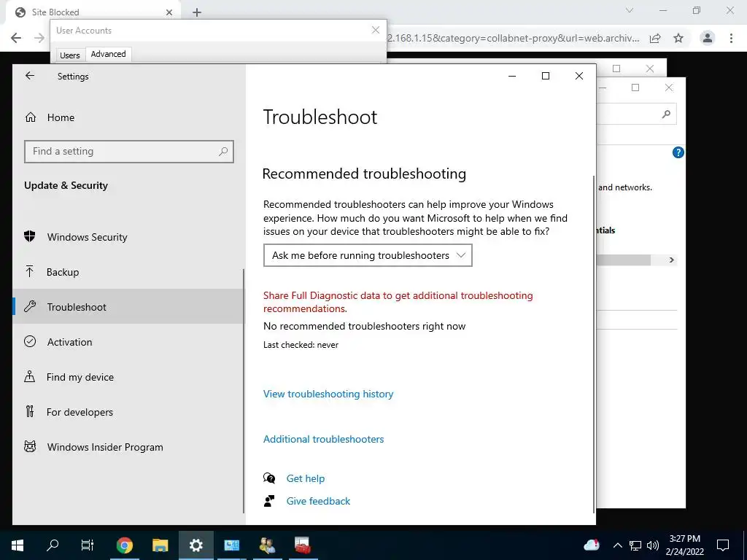
Task: Click the Settings page vertical scrollbar
Action: [x=594, y=344]
